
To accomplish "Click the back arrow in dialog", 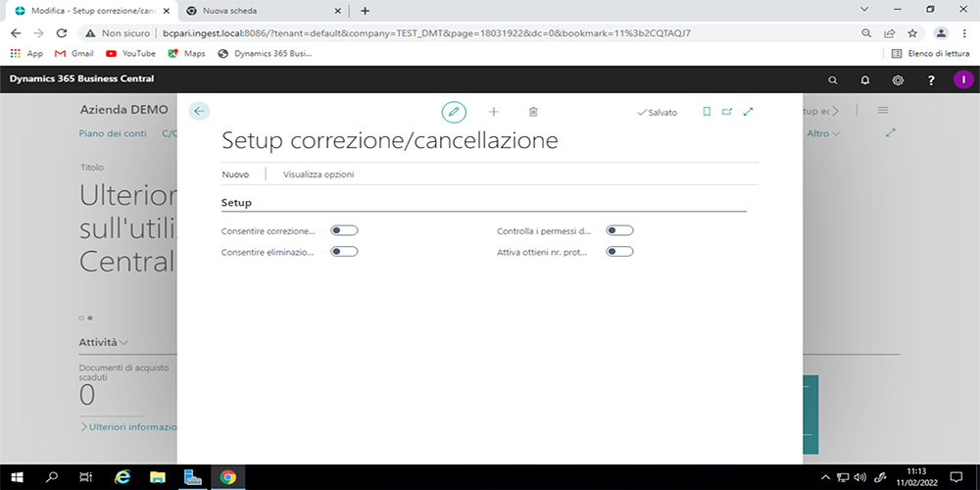I will (x=199, y=112).
